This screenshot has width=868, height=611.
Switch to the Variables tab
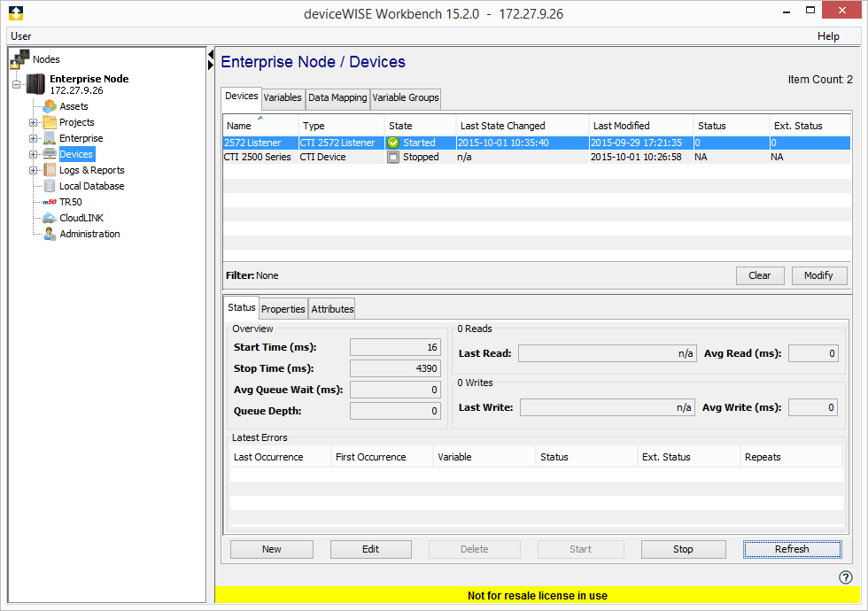[283, 97]
